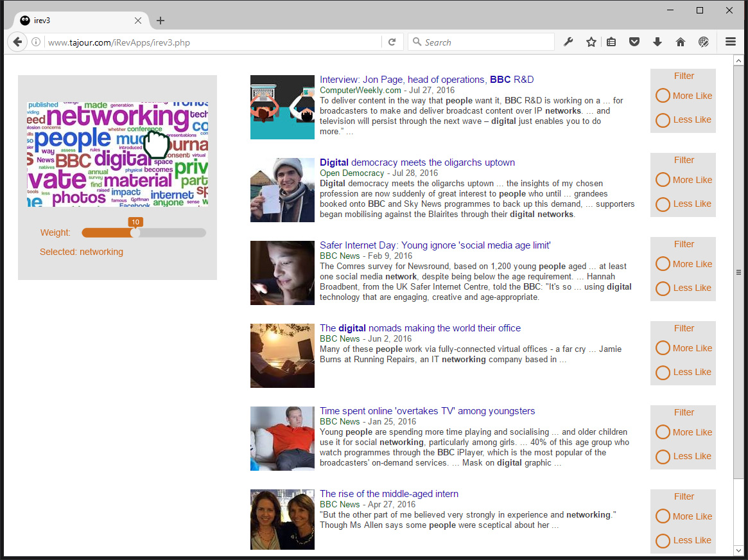Click the Safer Internet Day thumbnail
Viewport: 748px width, 560px height.
283,273
